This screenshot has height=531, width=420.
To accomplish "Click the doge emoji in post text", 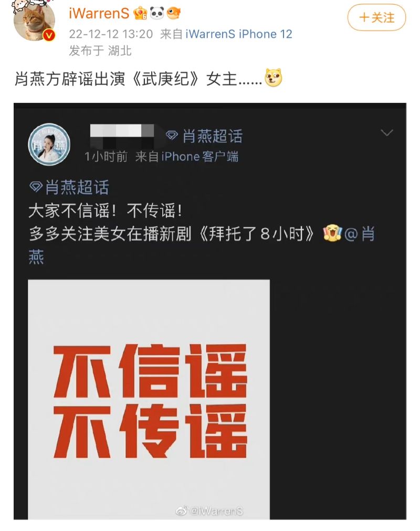I will tap(274, 78).
